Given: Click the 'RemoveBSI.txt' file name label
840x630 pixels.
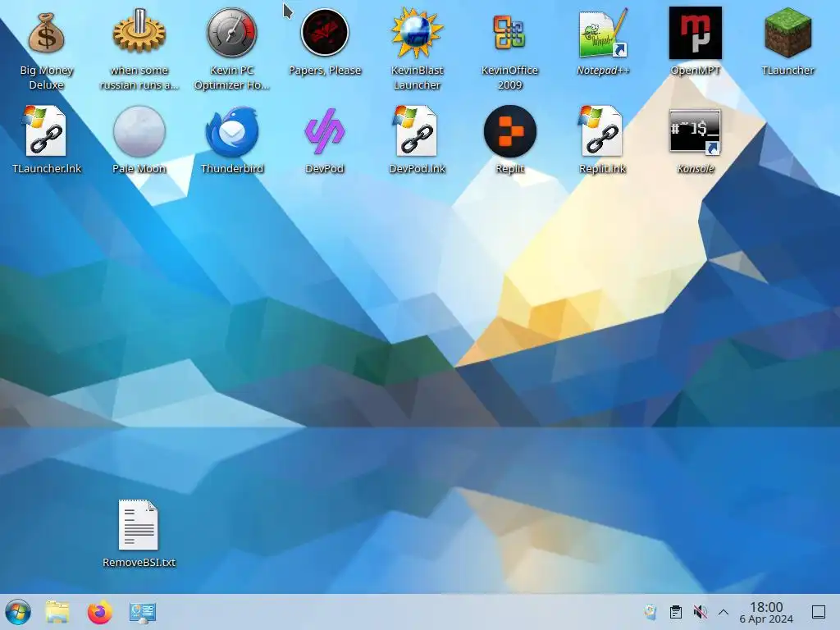Looking at the screenshot, I should [139, 563].
